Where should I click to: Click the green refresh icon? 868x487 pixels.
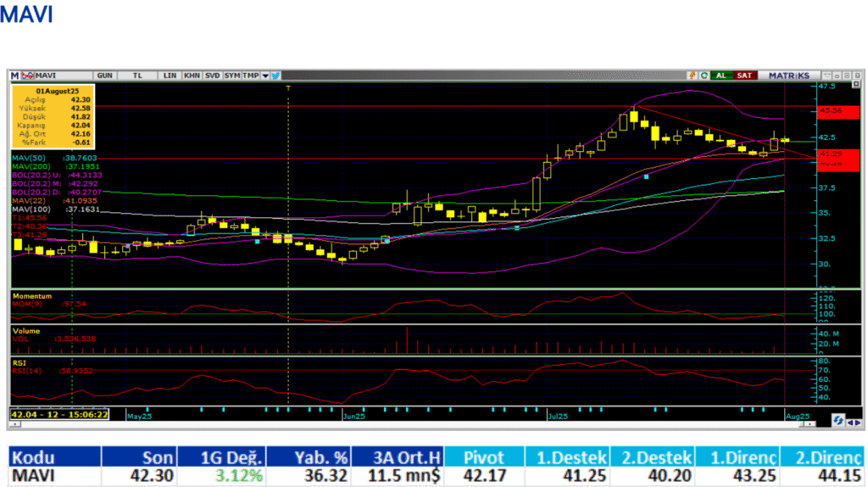tap(704, 76)
